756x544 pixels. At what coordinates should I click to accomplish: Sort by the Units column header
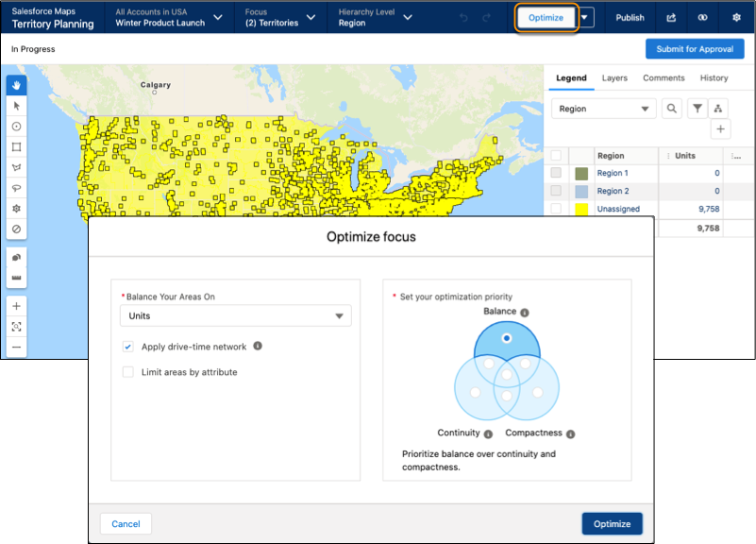684,156
